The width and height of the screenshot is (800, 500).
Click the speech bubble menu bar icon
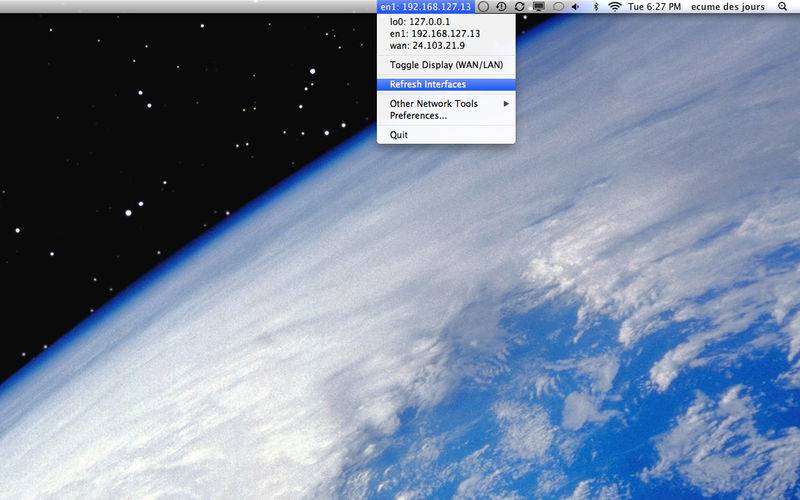558,7
